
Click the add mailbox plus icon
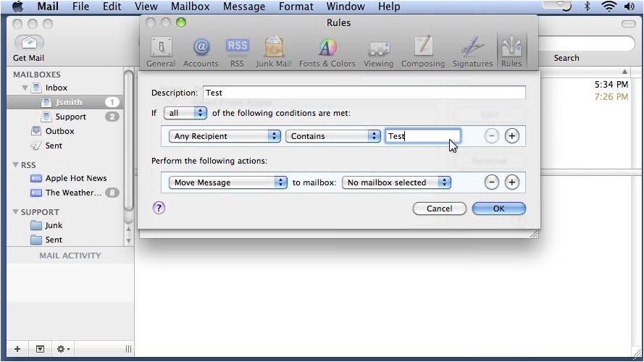[17, 349]
